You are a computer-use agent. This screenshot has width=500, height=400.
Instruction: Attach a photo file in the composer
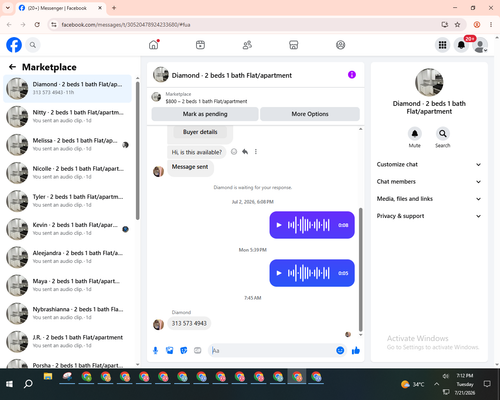pyautogui.click(x=169, y=350)
